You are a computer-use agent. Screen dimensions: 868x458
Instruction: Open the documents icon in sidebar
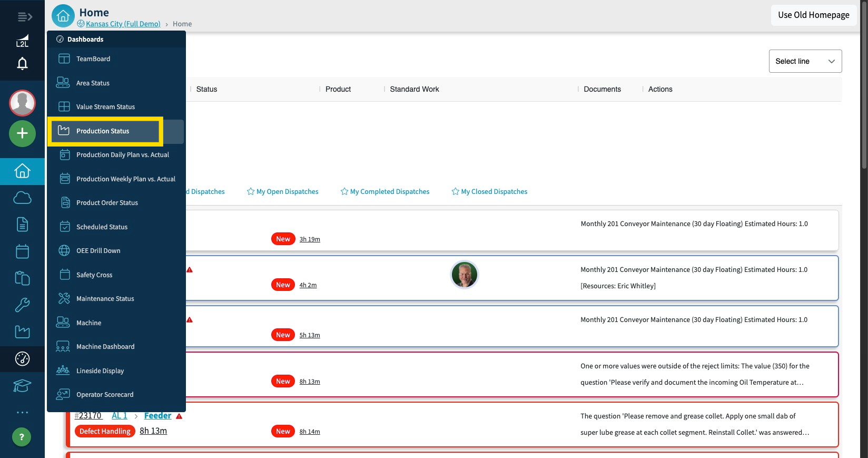(22, 225)
